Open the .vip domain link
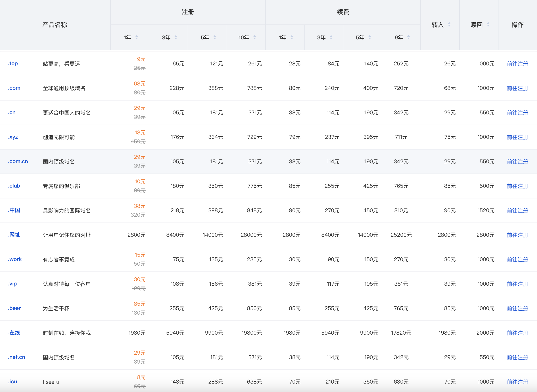This screenshot has width=537, height=392. click(x=12, y=284)
